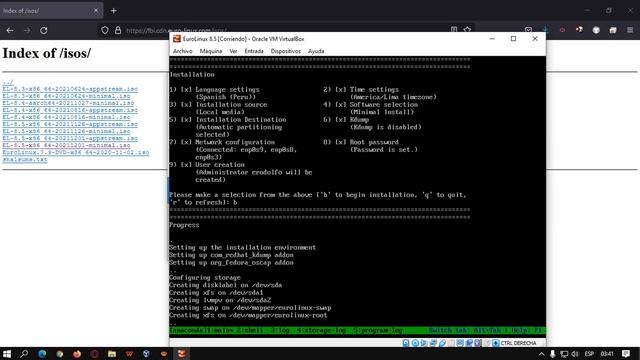Viewport: 640px width, 360px height.
Task: Click 'Creating xfs on /dev/mapper/eurolinux-root' line
Action: 248,315
